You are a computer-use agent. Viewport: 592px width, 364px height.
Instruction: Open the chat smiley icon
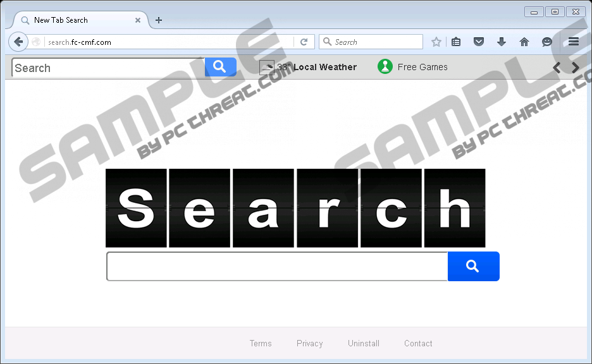(x=547, y=42)
